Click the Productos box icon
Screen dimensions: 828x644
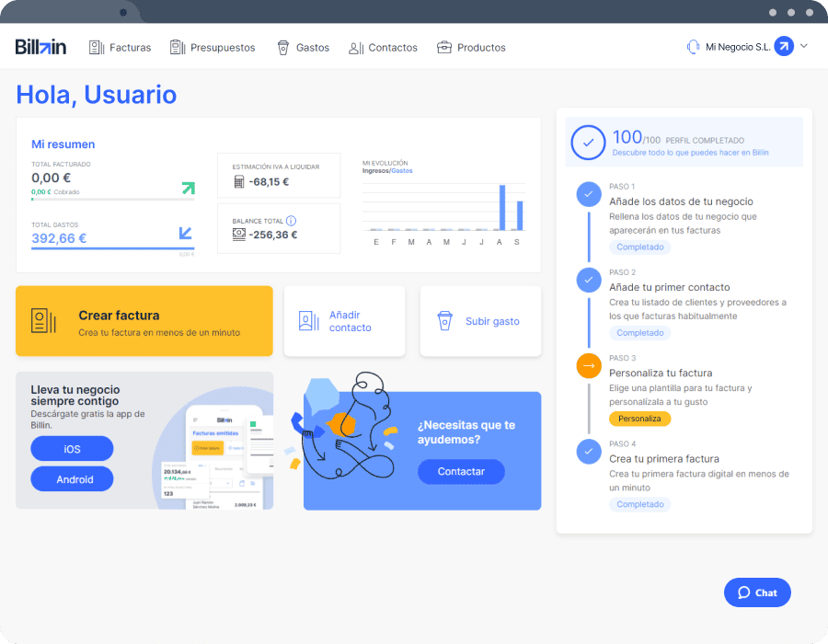pyautogui.click(x=443, y=47)
